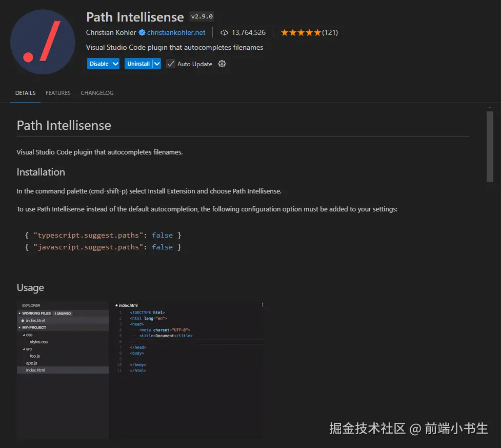Click the Path Intellisense title at top
The width and height of the screenshot is (501, 448).
point(135,17)
